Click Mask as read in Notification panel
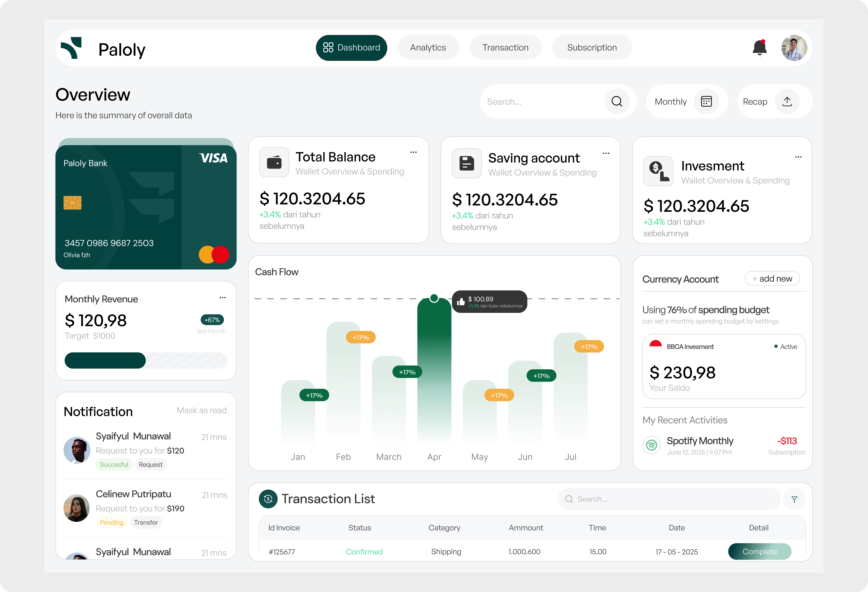Viewport: 868px width, 592px height. click(x=201, y=410)
